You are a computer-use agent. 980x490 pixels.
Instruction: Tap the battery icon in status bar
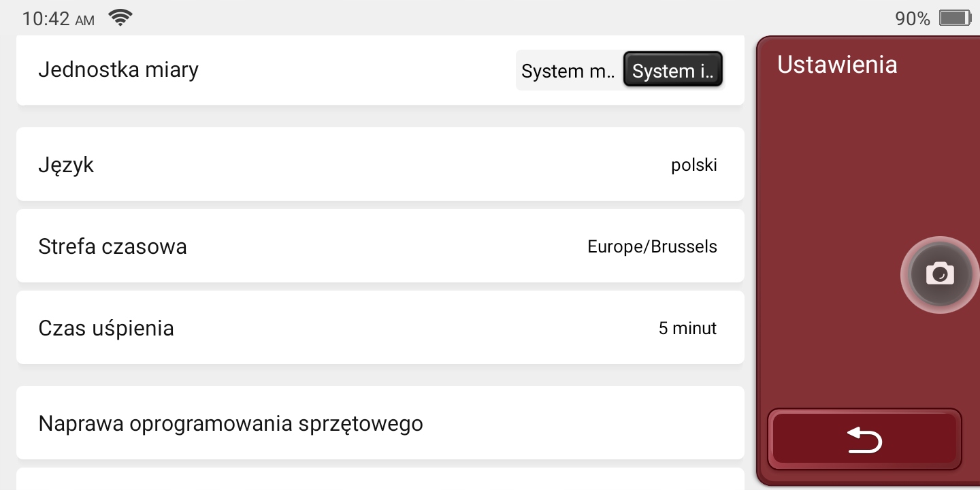click(953, 18)
